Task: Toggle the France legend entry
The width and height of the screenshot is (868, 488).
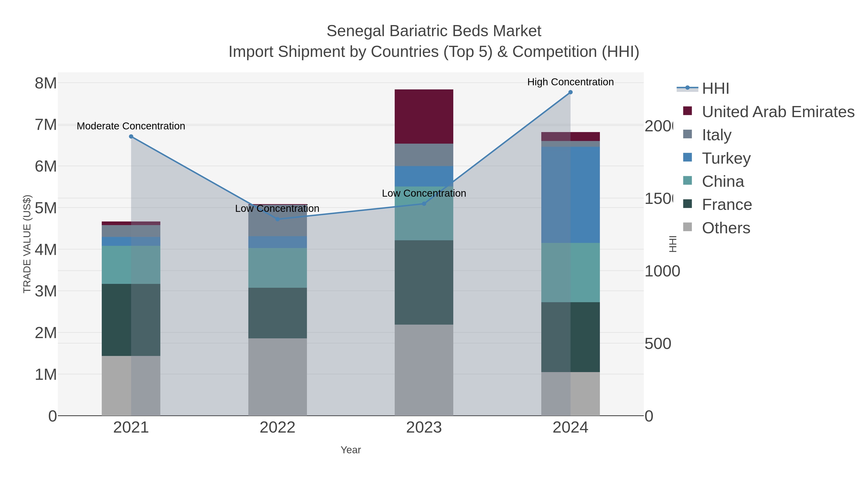Action: pyautogui.click(x=717, y=205)
